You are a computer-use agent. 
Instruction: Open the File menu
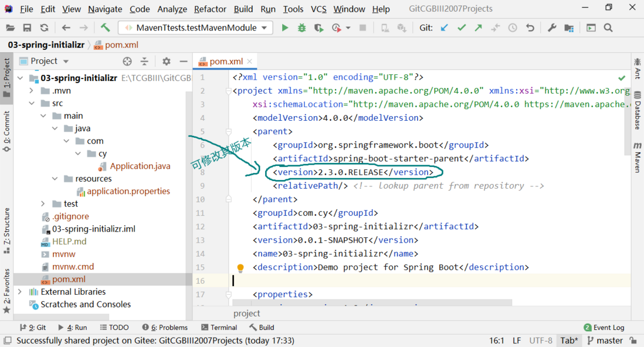(x=26, y=9)
